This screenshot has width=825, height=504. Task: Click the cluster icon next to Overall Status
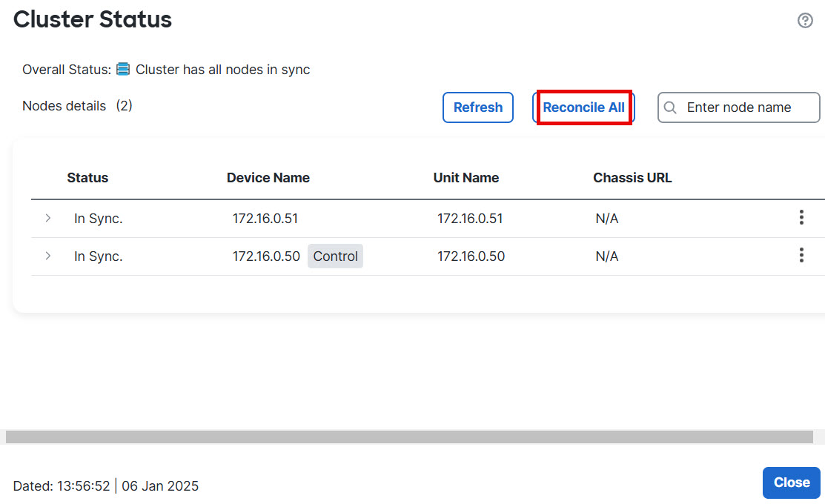tap(123, 70)
